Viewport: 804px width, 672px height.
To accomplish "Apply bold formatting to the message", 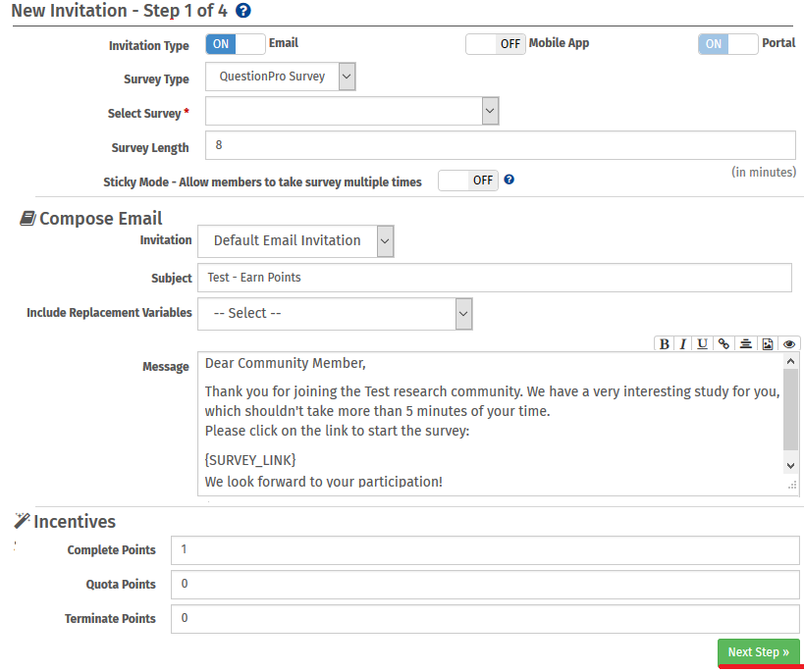I will pos(665,343).
